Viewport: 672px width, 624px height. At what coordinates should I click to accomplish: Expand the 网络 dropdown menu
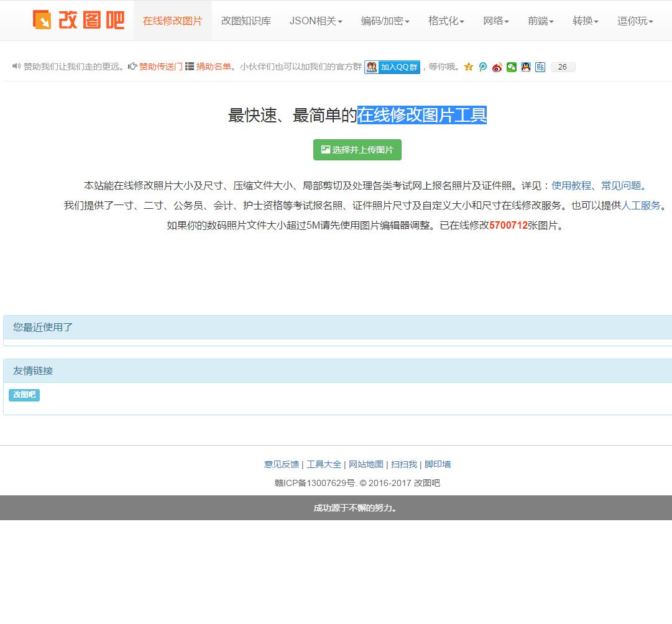[496, 21]
